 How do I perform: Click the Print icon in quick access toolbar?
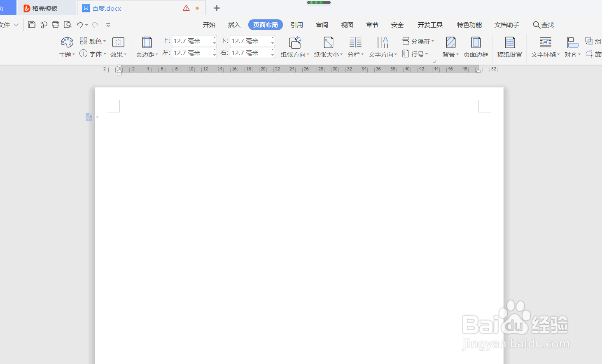tap(56, 25)
